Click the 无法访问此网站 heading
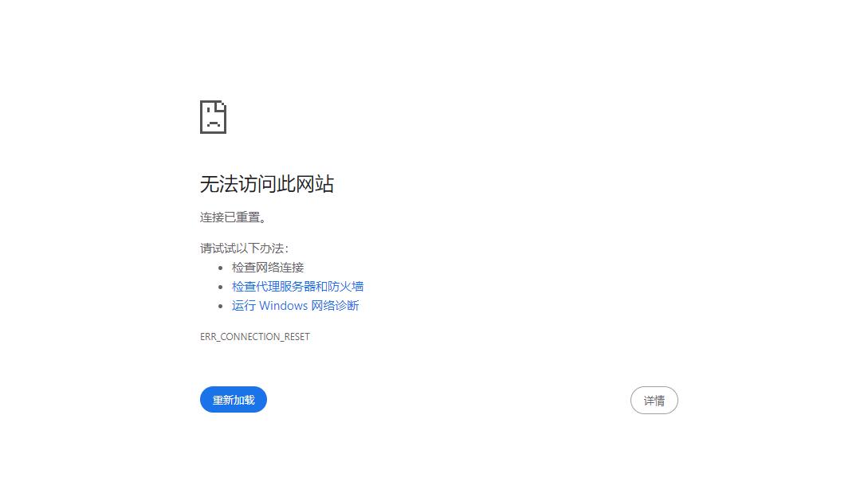Viewport: 868px width, 501px height. 267,183
